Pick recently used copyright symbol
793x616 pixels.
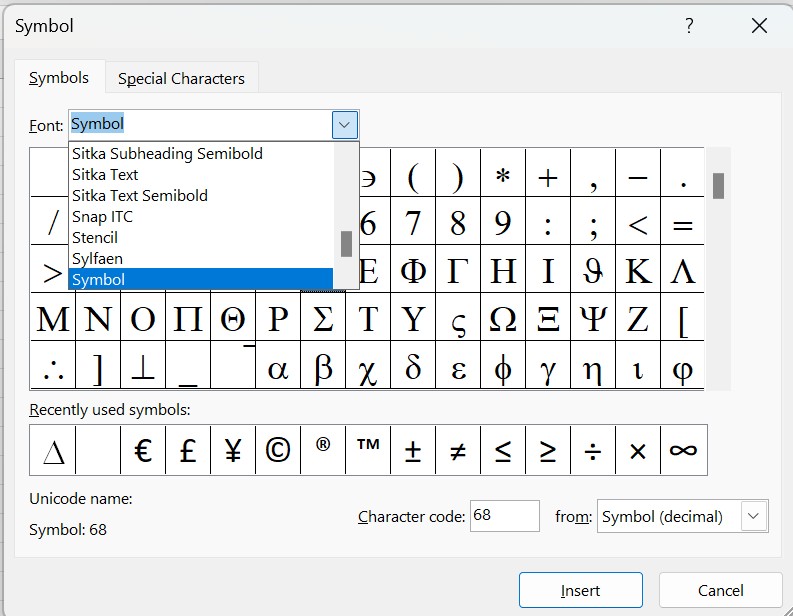pyautogui.click(x=278, y=450)
